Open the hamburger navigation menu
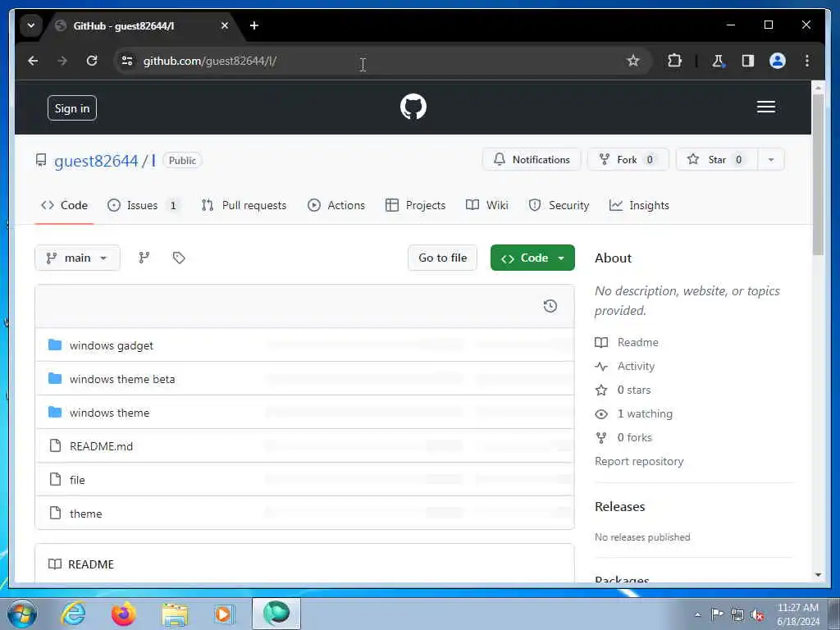 tap(765, 107)
